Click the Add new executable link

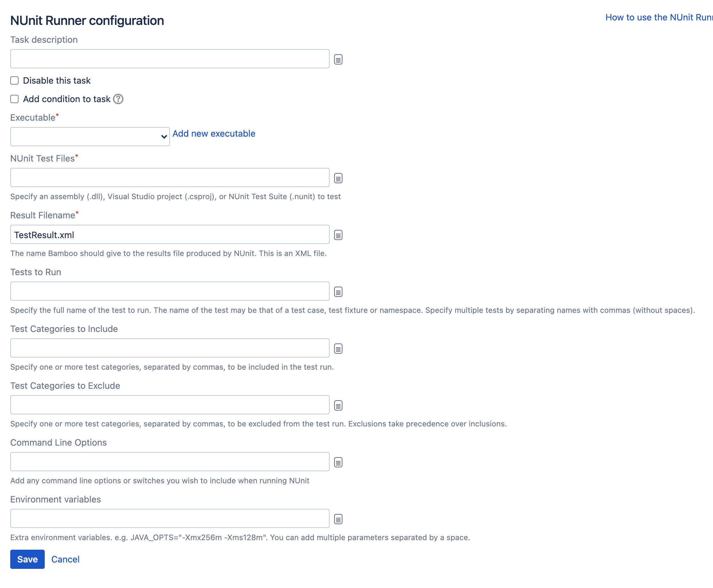214,133
